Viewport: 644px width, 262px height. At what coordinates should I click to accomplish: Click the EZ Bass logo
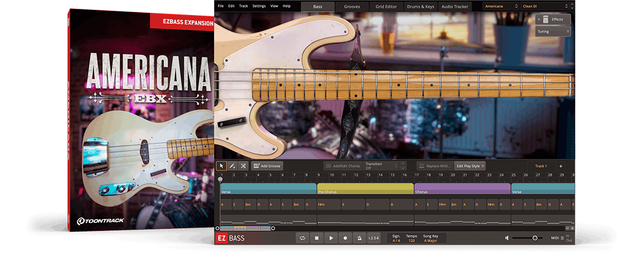pyautogui.click(x=231, y=238)
